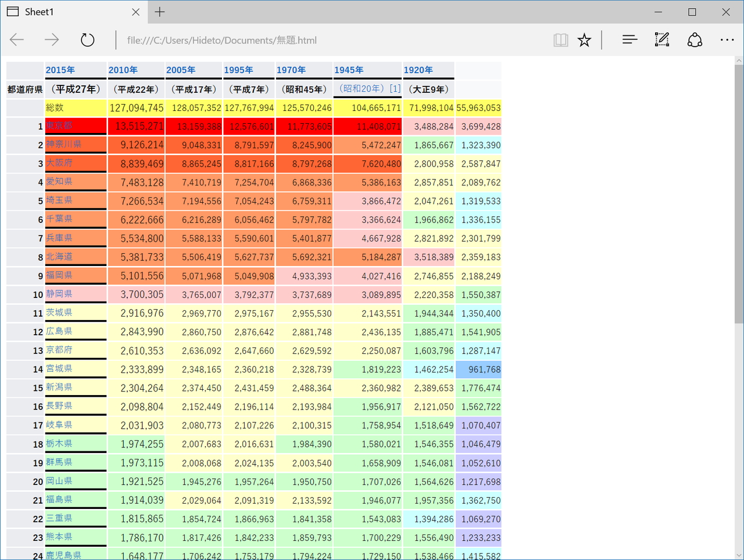The image size is (744, 560).
Task: Add page to favorites with star icon
Action: click(584, 40)
